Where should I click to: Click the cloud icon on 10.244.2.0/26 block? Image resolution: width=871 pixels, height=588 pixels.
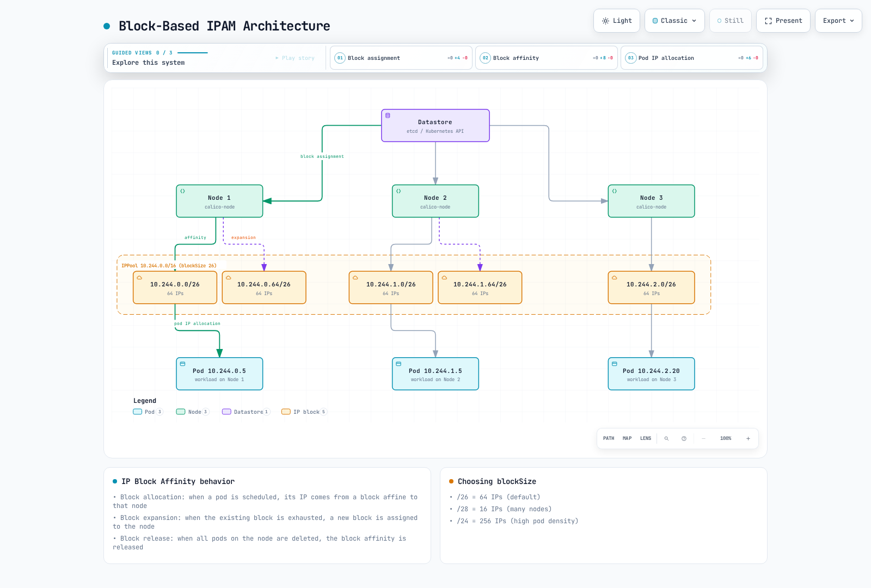point(615,278)
